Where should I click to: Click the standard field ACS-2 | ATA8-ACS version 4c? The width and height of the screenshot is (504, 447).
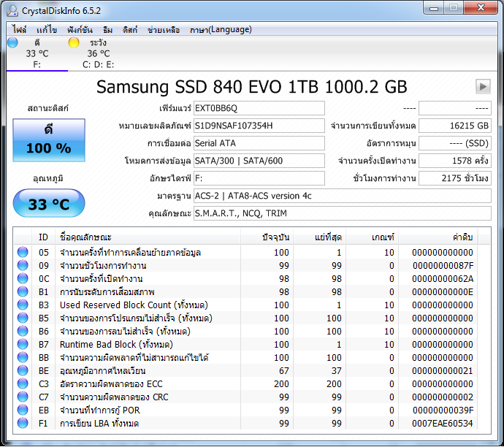[343, 196]
